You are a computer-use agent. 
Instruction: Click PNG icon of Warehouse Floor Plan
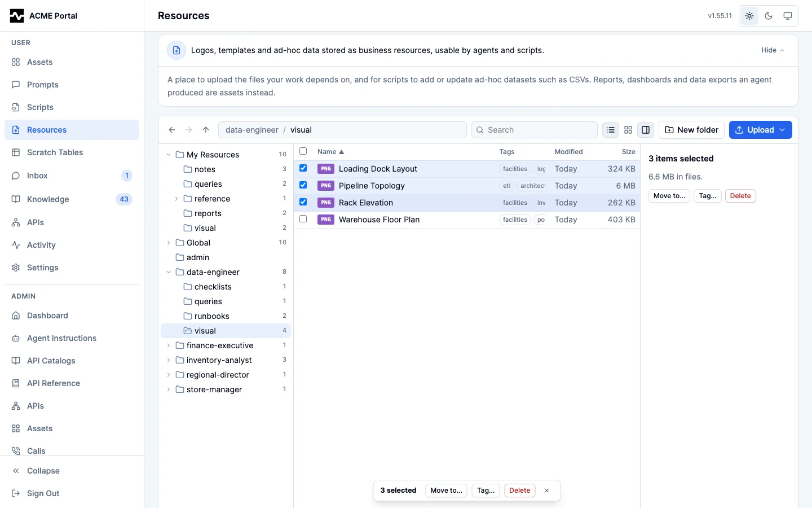[x=326, y=220]
